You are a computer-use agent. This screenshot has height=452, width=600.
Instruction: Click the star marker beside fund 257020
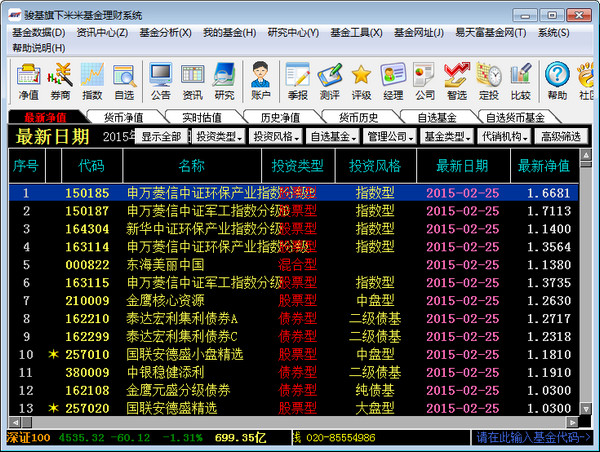click(x=53, y=408)
